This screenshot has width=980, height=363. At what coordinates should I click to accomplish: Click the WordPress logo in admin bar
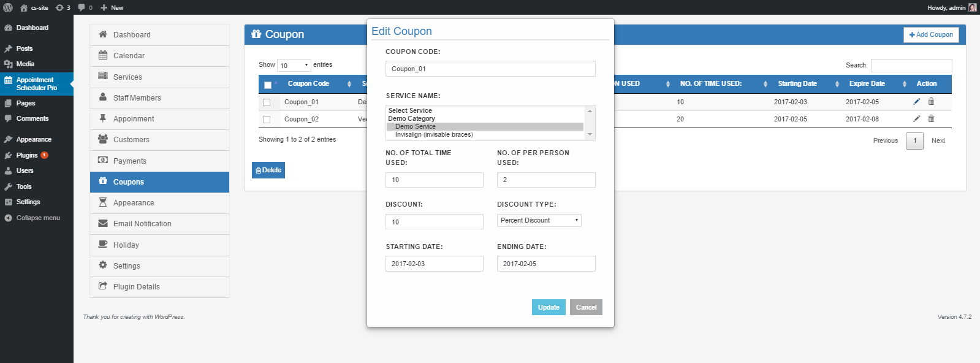coord(8,7)
